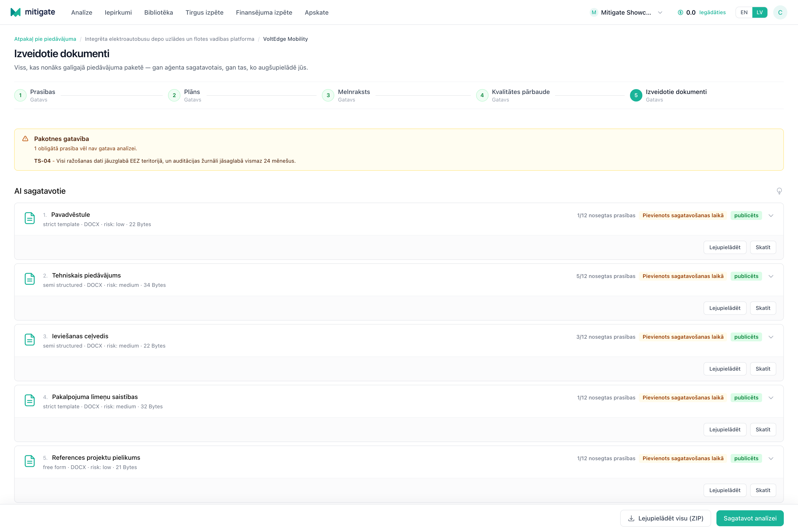Expand the Pavadvēstule document row
Image resolution: width=798 pixels, height=532 pixels.
click(771, 215)
